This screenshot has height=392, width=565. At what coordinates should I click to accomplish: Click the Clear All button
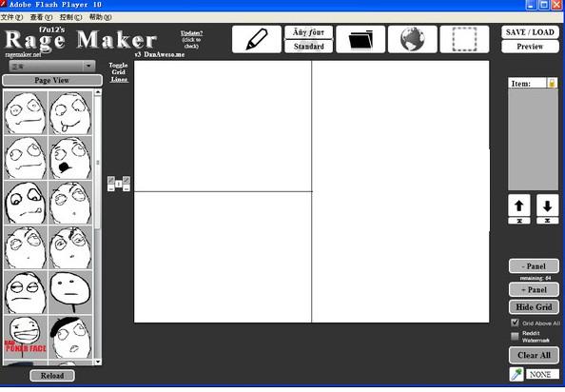coord(534,355)
